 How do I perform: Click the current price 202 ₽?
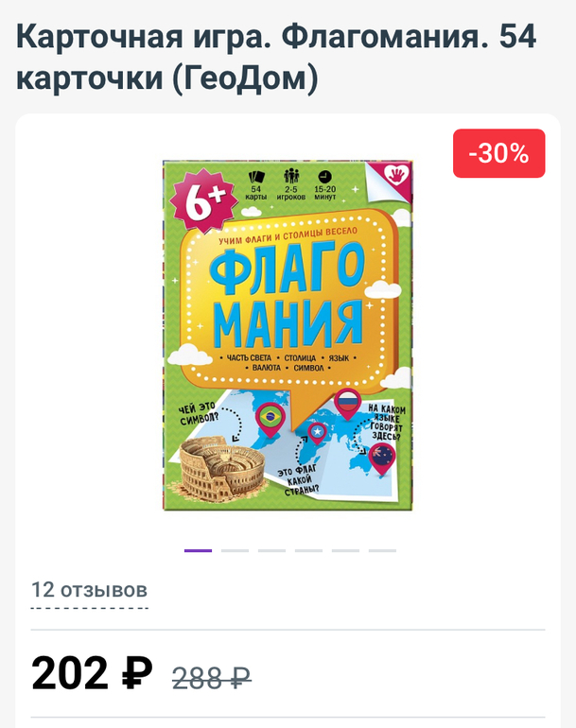click(92, 673)
